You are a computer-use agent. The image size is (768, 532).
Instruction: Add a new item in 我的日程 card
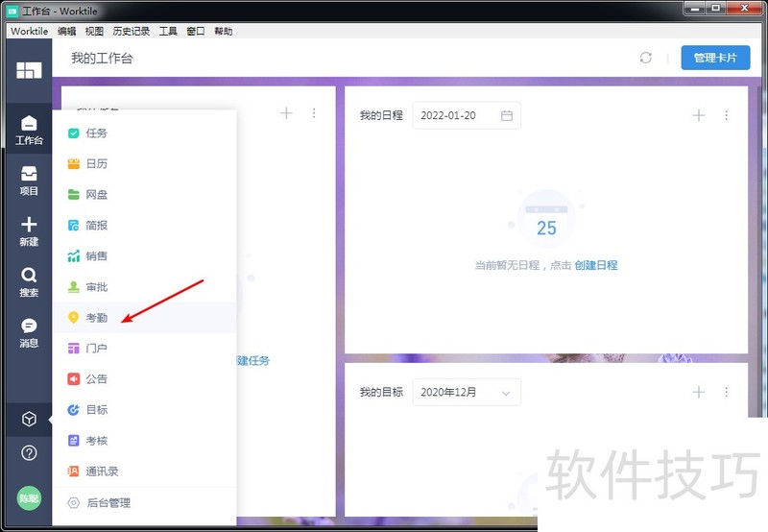[x=699, y=115]
